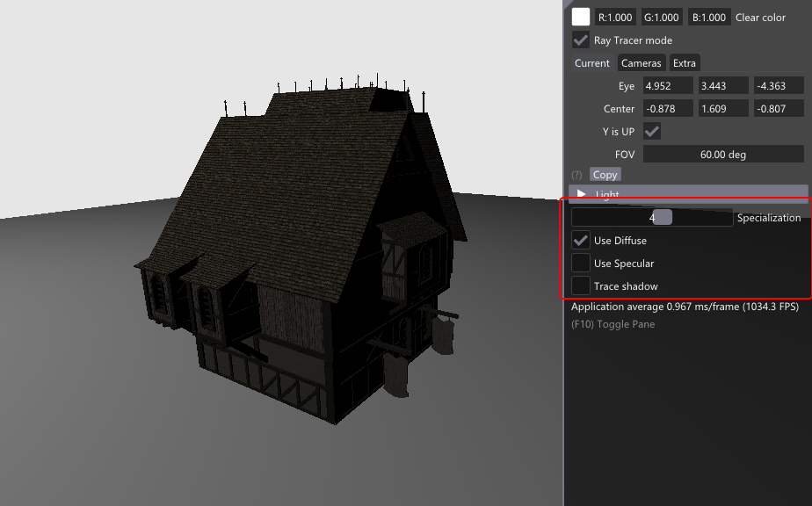
Task: Uncheck the Y is UP option
Action: pos(652,132)
